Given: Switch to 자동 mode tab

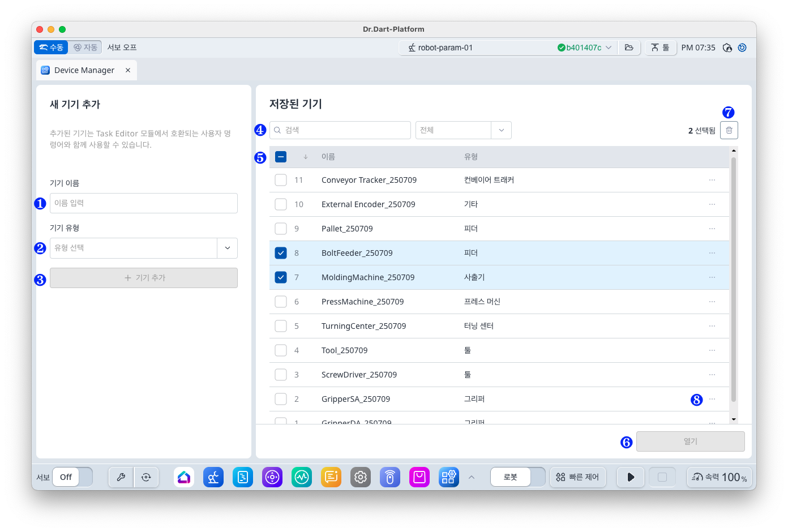Looking at the screenshot, I should (85, 48).
